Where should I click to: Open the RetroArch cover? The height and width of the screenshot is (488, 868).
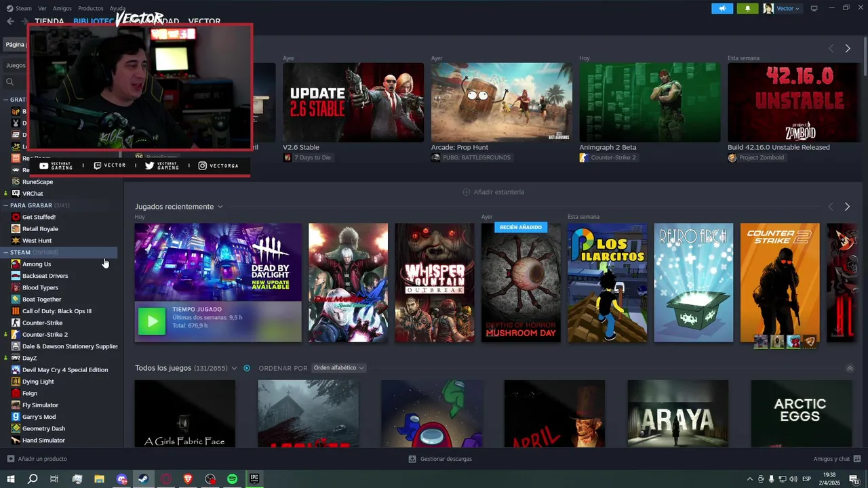pyautogui.click(x=693, y=283)
